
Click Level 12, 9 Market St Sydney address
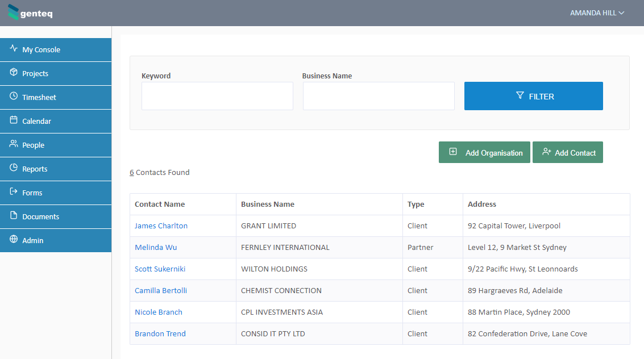(x=517, y=248)
